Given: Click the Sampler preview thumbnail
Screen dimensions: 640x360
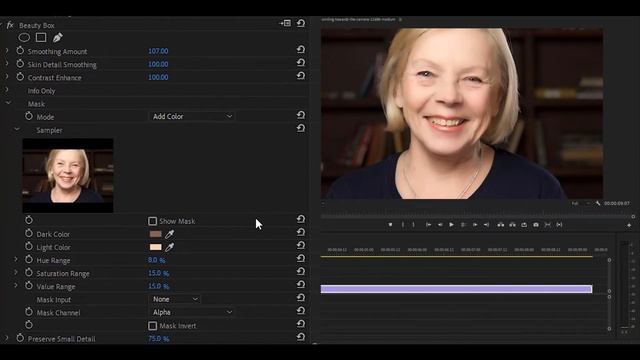Looking at the screenshot, I should tap(68, 176).
